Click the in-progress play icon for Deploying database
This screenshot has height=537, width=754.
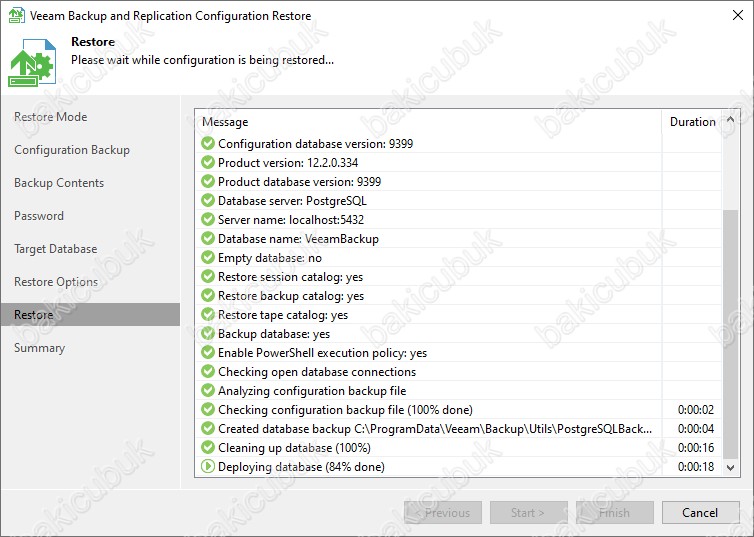click(208, 466)
